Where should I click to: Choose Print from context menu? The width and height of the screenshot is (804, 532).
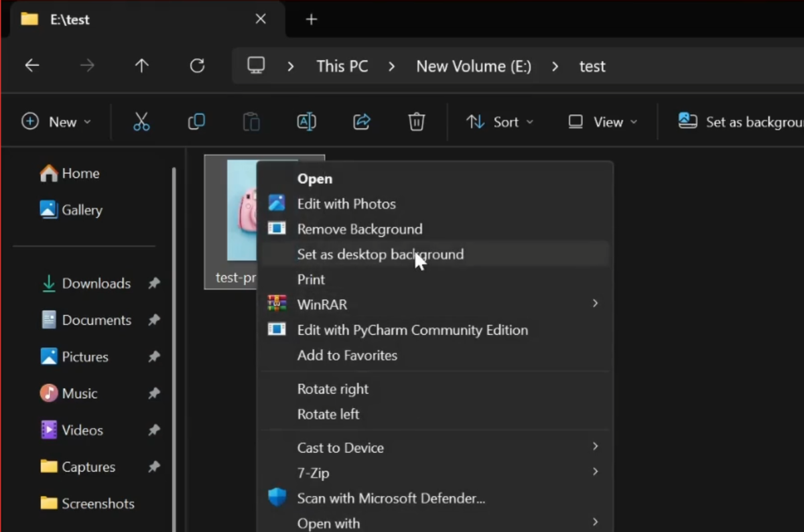[435, 279]
